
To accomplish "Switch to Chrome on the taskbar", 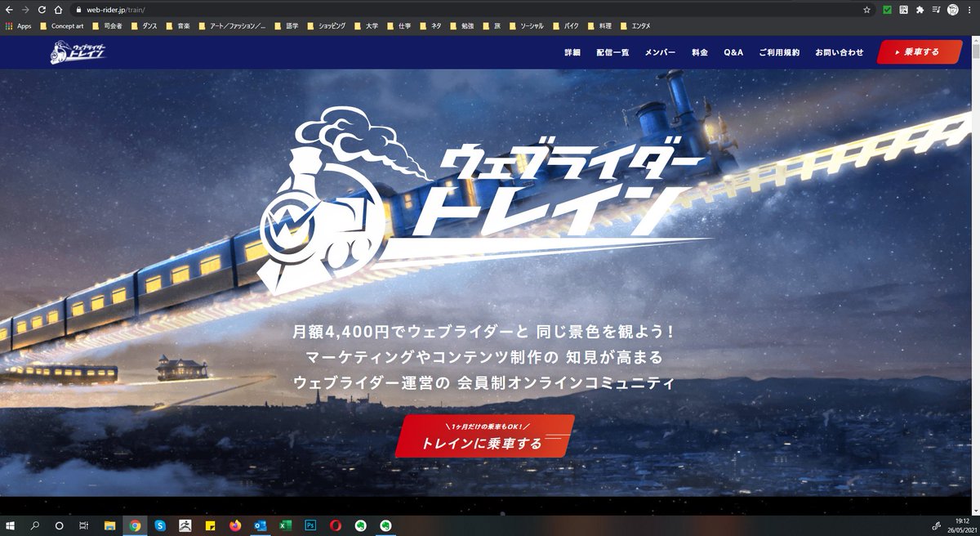I will [135, 525].
